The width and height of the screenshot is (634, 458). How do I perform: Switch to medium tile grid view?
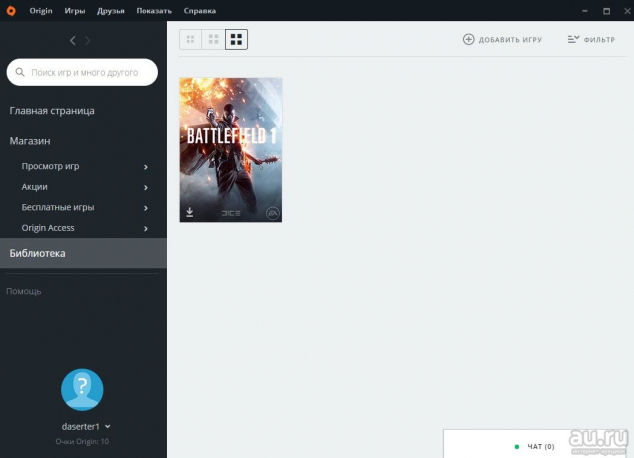(213, 40)
